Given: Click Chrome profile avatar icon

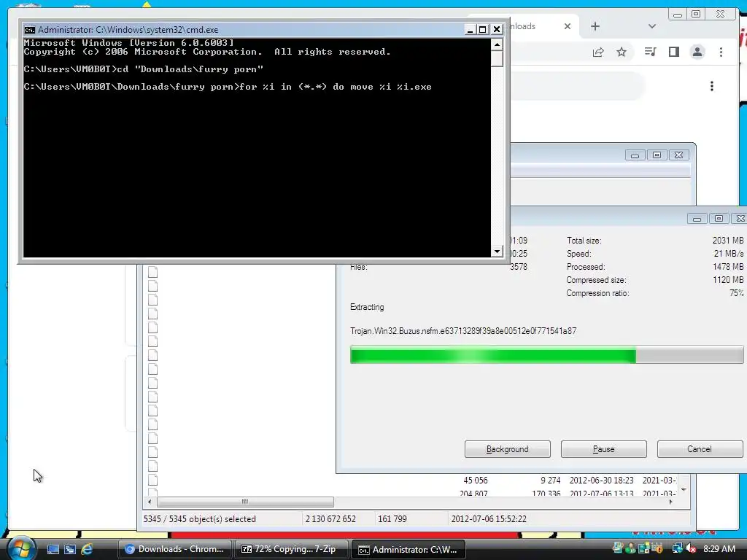Looking at the screenshot, I should point(697,52).
